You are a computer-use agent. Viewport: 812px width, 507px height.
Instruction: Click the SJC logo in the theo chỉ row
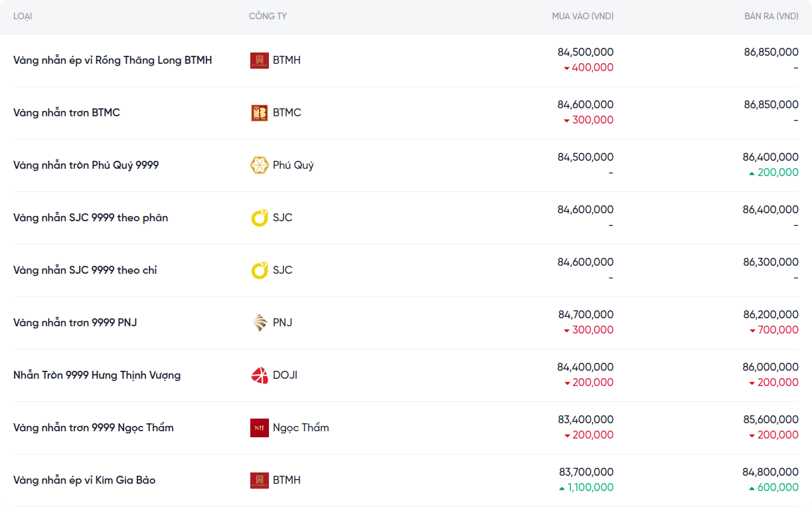[x=259, y=270]
